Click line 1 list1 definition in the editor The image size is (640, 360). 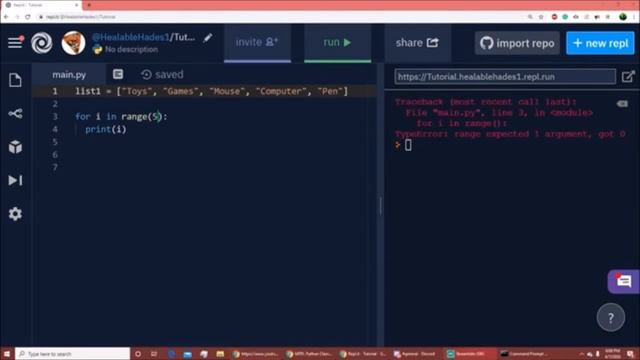coord(211,91)
